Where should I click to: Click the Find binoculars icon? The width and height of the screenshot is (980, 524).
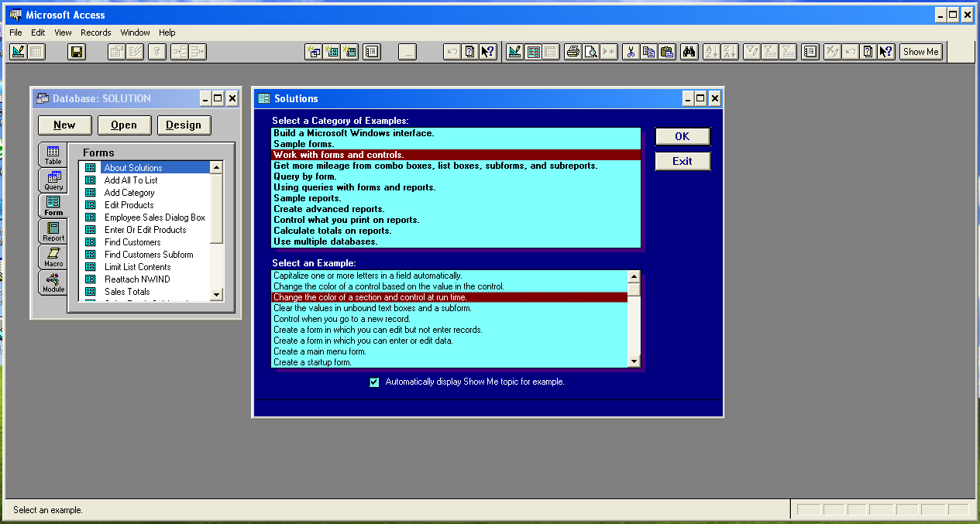tap(689, 52)
